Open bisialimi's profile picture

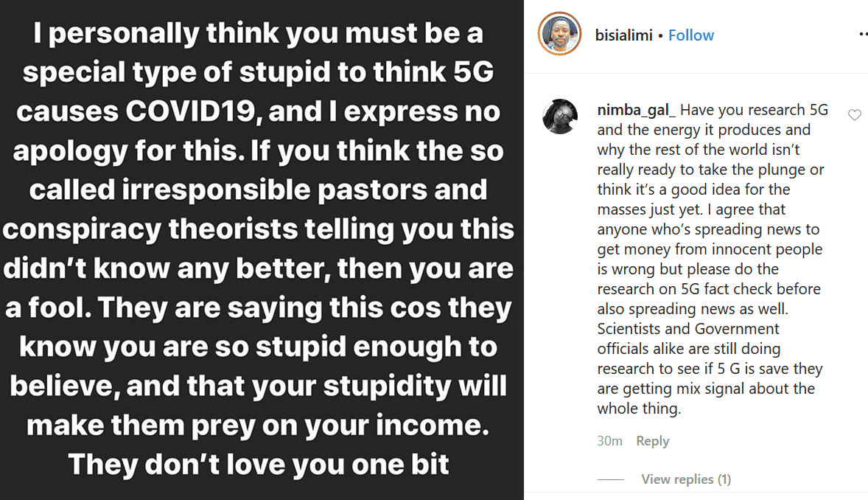point(560,34)
